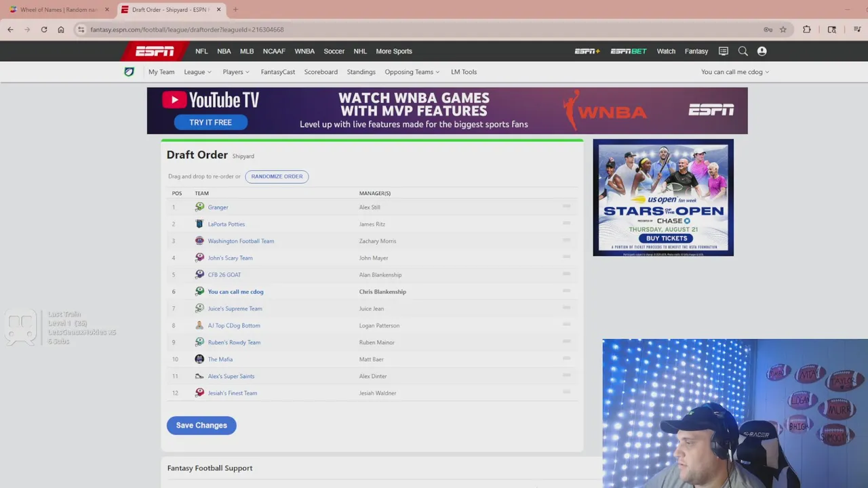Screen dimensions: 868x488
Task: Click Try It Free on YouTube TV ad
Action: (x=210, y=123)
